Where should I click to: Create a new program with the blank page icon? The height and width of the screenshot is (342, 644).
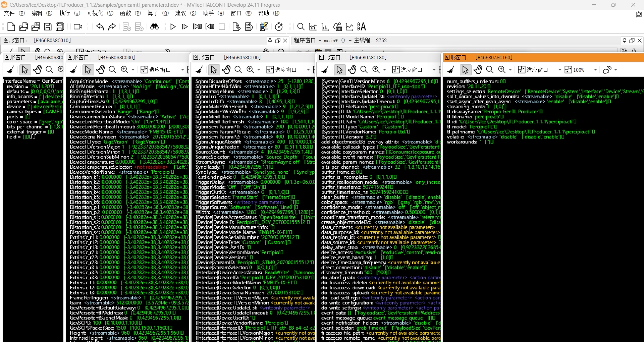coord(11,27)
